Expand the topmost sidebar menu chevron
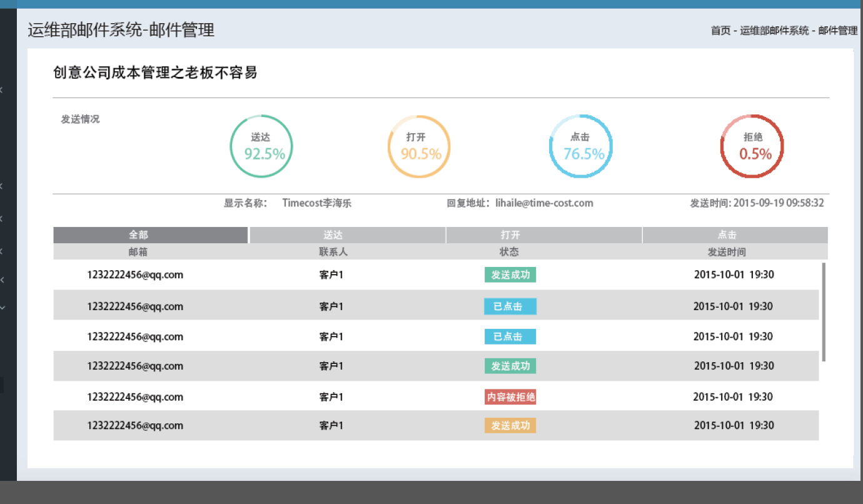The height and width of the screenshot is (504, 863). (2, 89)
